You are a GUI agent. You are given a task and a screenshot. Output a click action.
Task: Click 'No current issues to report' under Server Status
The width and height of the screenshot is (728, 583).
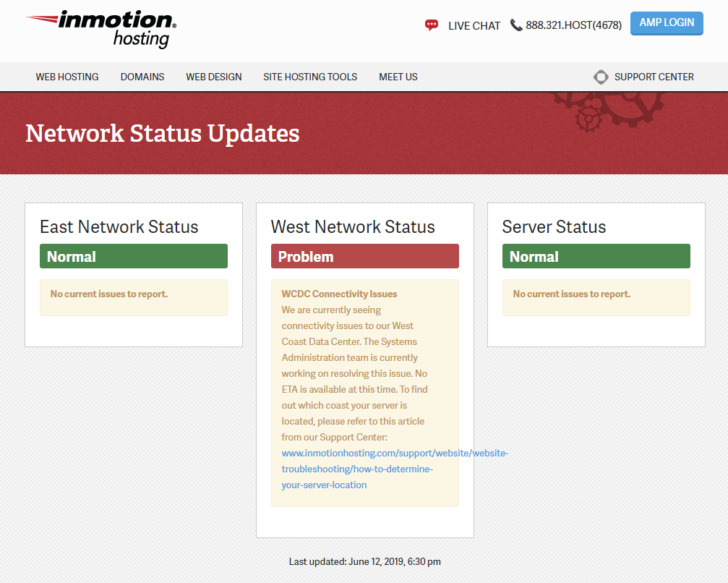(x=572, y=294)
